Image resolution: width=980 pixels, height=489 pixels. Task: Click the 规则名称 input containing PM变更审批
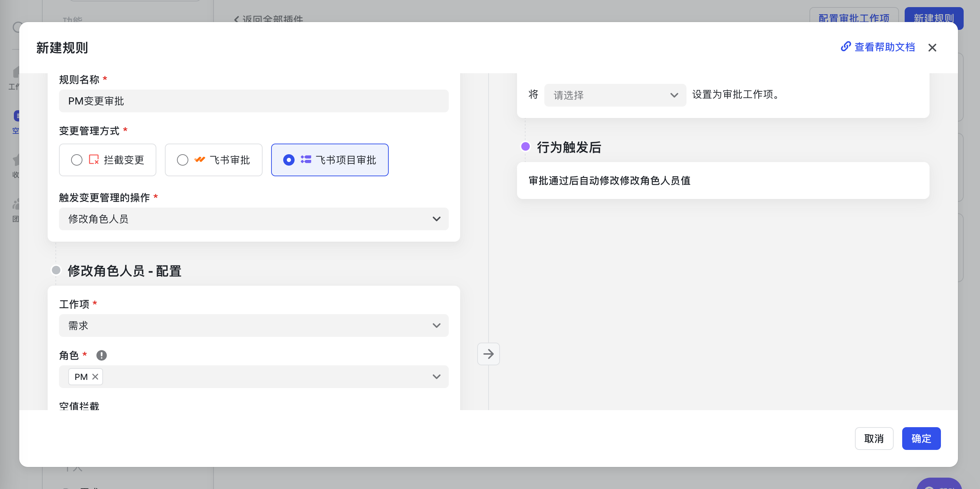click(253, 101)
